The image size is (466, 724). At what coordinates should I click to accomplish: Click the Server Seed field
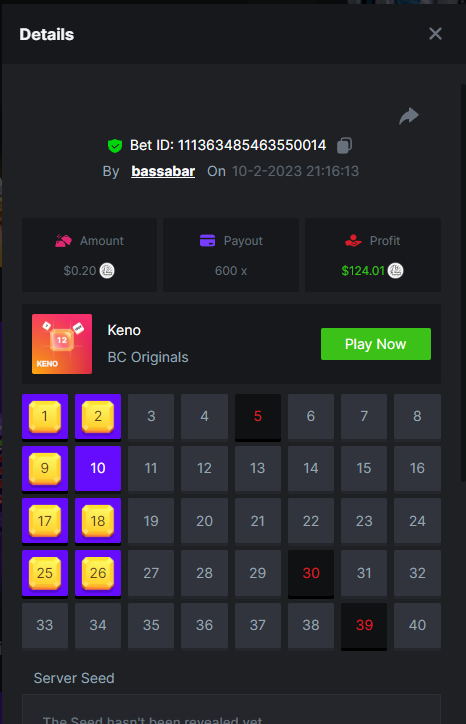tap(231, 709)
